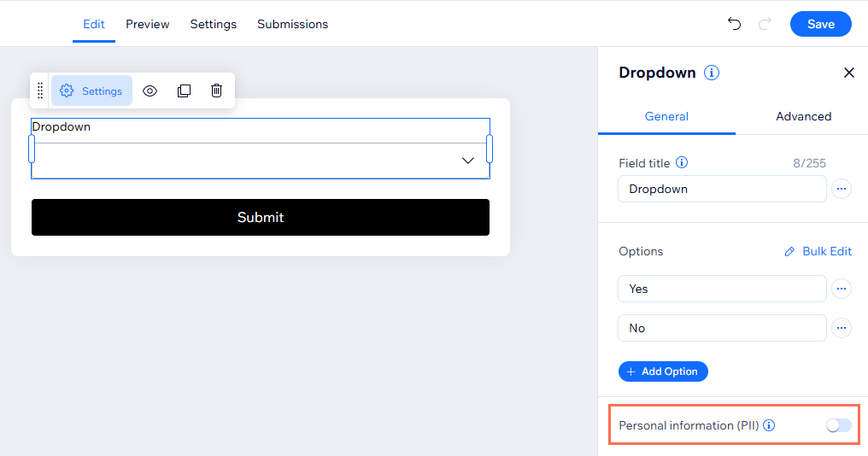The height and width of the screenshot is (456, 868).
Task: Enable the Personal information (PII) toggle
Action: point(838,425)
